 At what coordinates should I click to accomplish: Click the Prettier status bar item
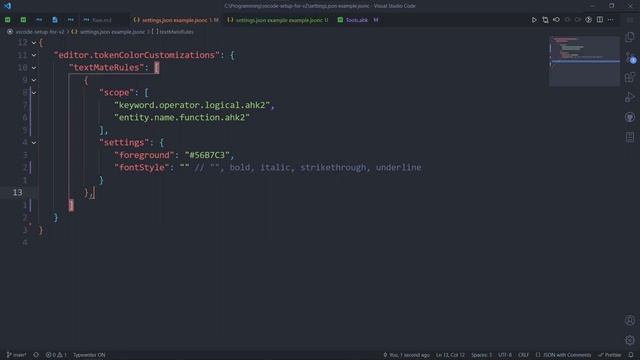point(609,355)
